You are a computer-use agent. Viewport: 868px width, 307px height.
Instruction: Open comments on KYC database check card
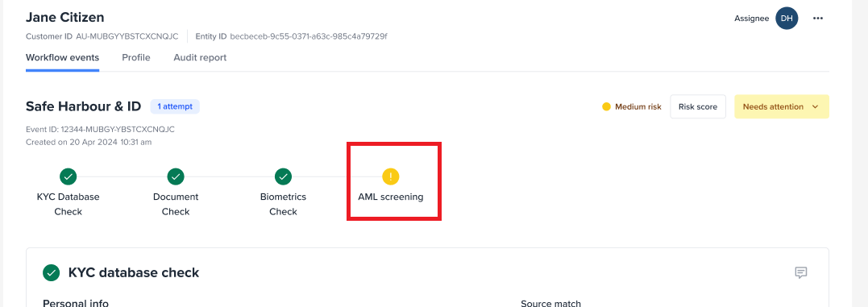pos(800,272)
